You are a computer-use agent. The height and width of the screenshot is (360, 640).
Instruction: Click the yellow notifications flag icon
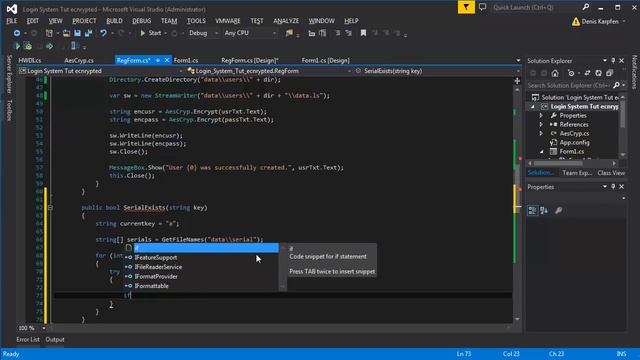coord(466,7)
